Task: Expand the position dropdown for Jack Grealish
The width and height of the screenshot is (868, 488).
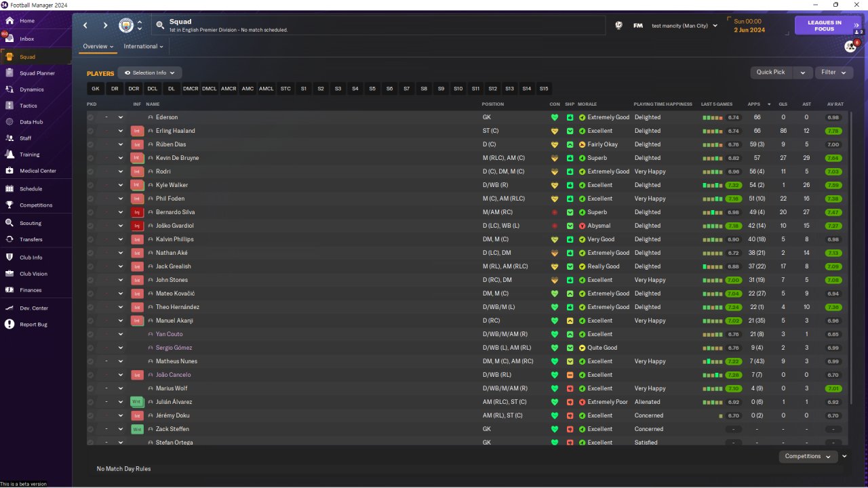Action: (x=121, y=266)
